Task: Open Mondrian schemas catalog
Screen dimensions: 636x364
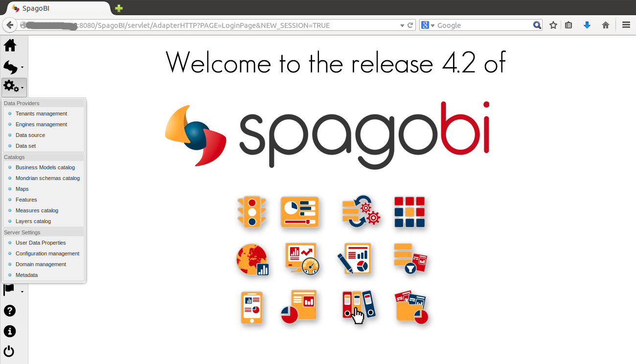Action: [47, 178]
